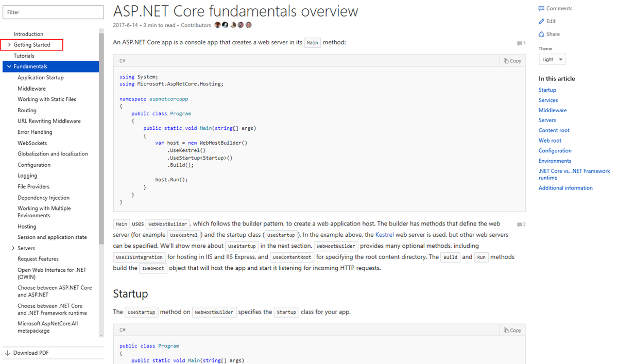Open Logging sidebar item

click(27, 176)
